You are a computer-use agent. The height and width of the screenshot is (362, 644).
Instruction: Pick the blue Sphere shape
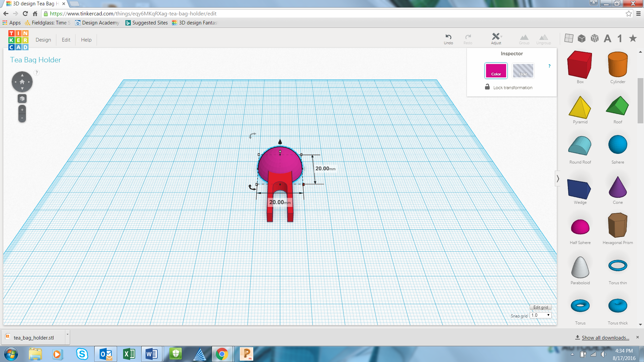click(618, 144)
